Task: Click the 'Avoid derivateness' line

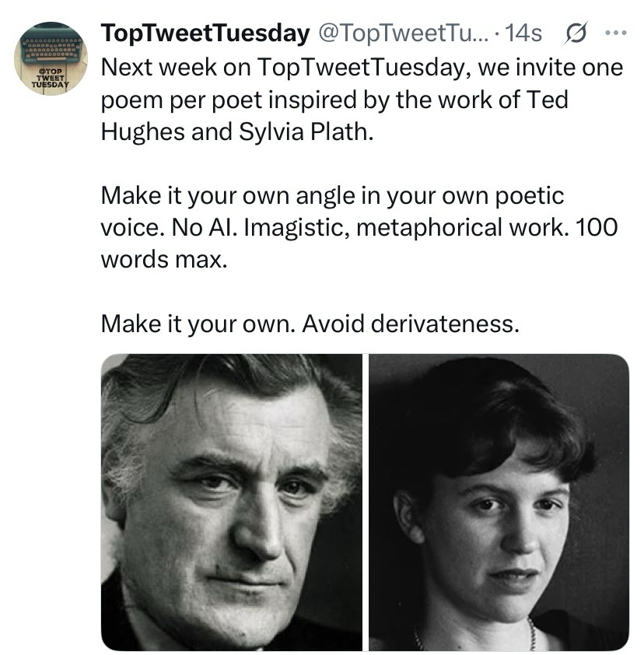Action: click(409, 322)
